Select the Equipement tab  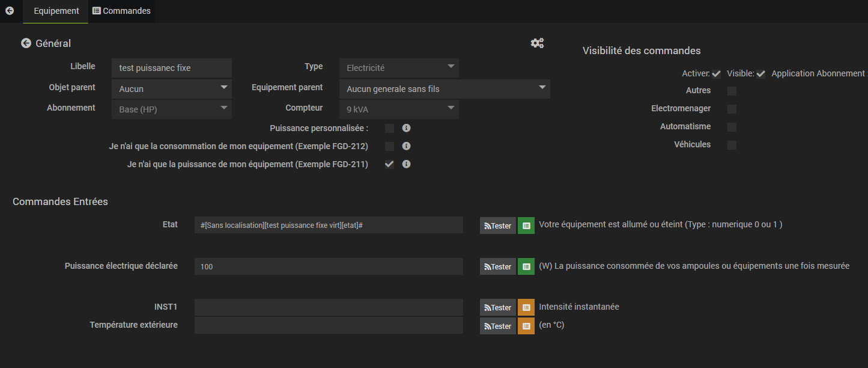pyautogui.click(x=56, y=11)
